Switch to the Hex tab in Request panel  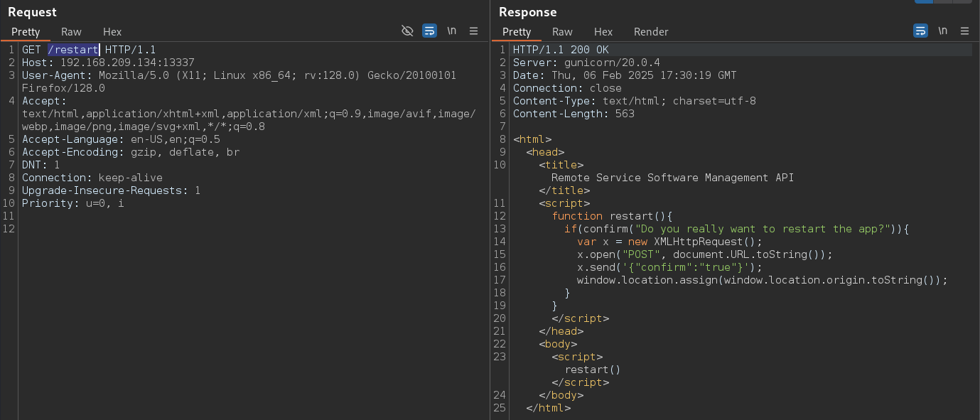112,32
